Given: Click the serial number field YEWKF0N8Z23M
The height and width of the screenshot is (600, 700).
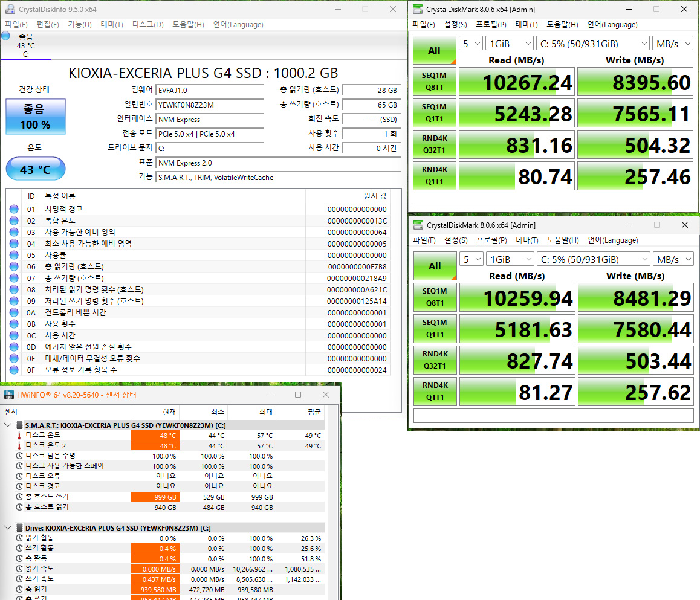Looking at the screenshot, I should 209,105.
